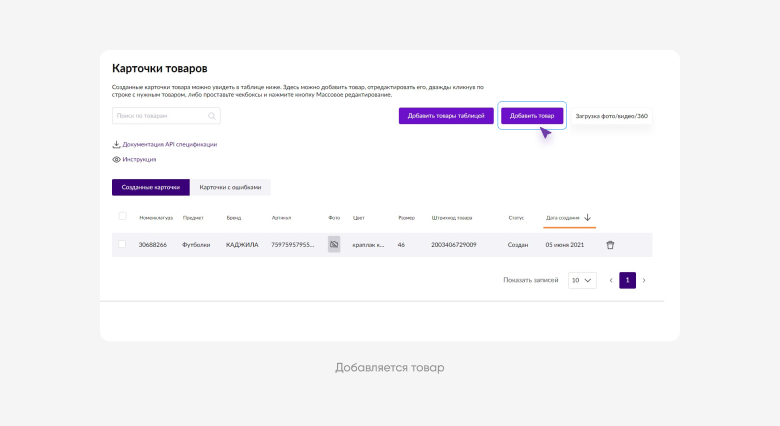Click the Статус column header
The height and width of the screenshot is (426, 780).
(516, 218)
